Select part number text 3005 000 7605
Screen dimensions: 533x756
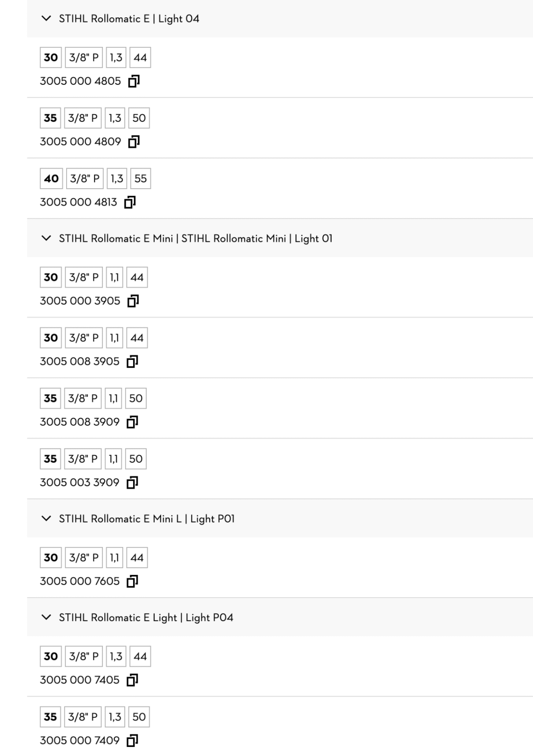80,582
